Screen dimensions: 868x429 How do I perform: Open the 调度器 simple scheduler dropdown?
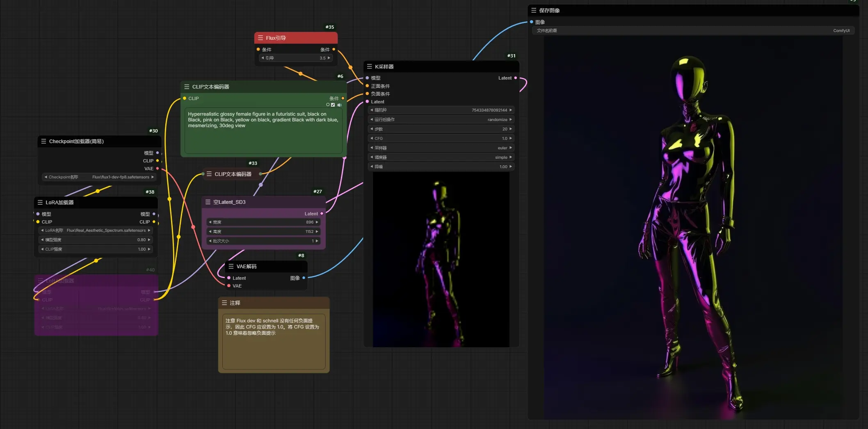coord(441,157)
